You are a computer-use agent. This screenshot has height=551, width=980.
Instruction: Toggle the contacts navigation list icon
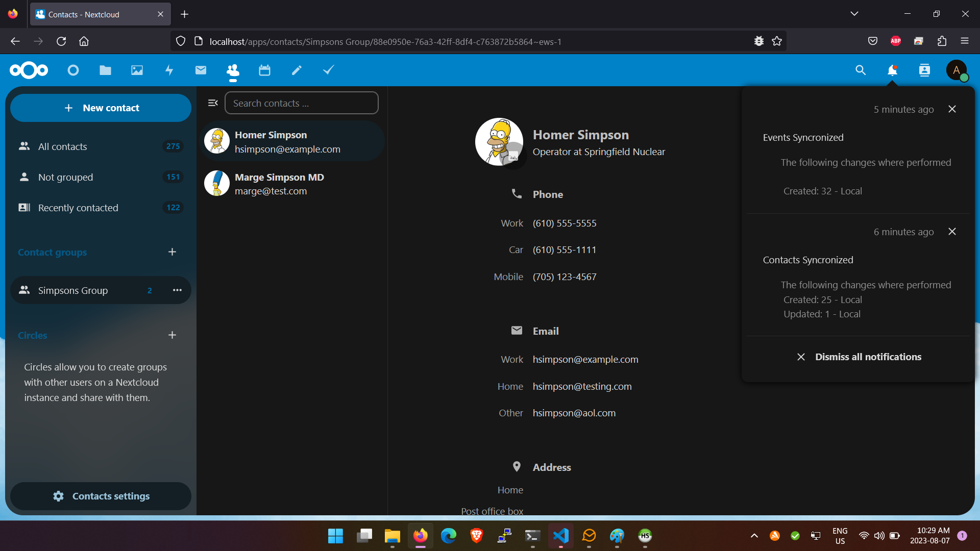(x=213, y=103)
